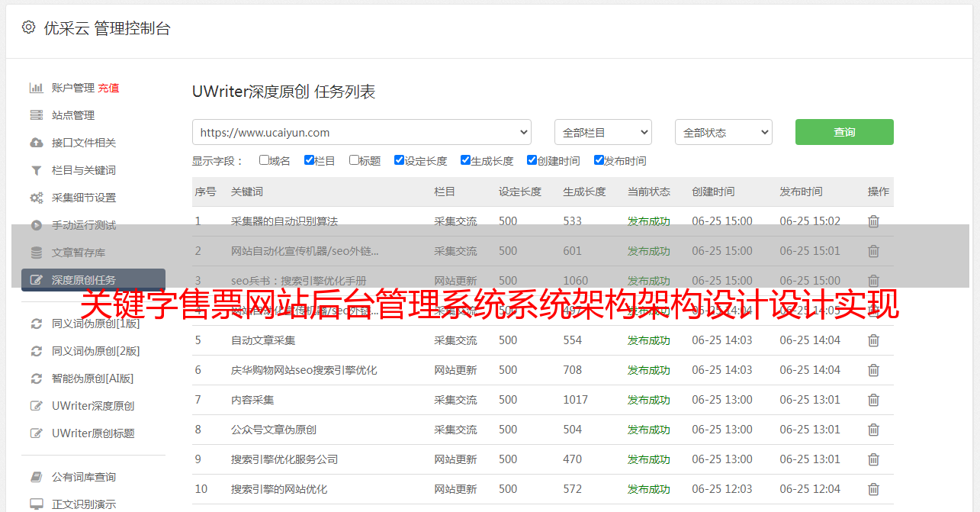Click keyword 搜索引擎优化服务公司 in row 9

coord(284,459)
